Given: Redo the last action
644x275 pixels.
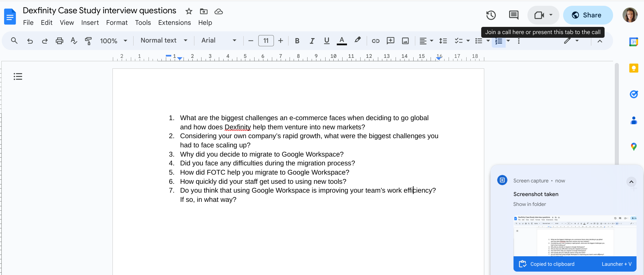Looking at the screenshot, I should pos(45,41).
